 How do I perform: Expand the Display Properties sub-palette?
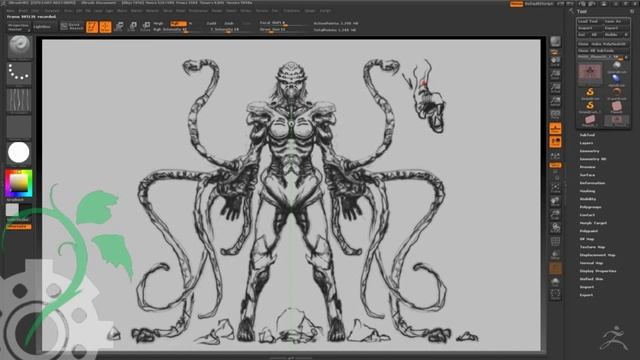[x=598, y=271]
